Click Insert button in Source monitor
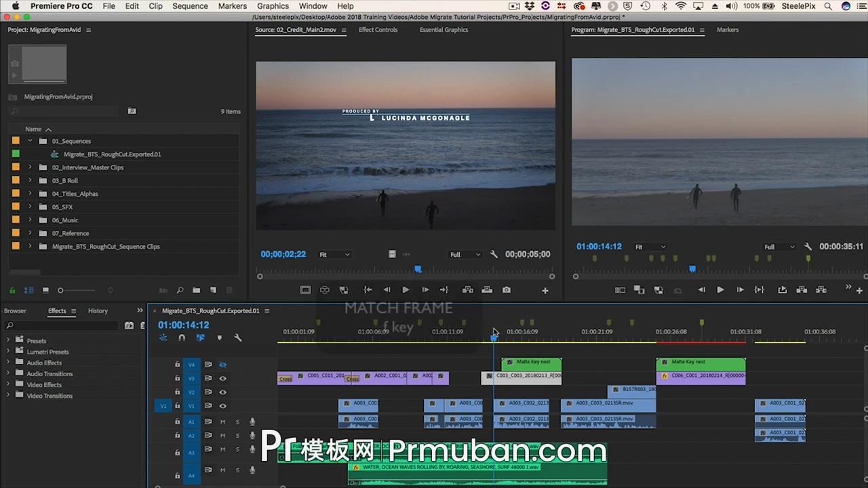Viewport: 868px width, 488px height. click(x=468, y=290)
